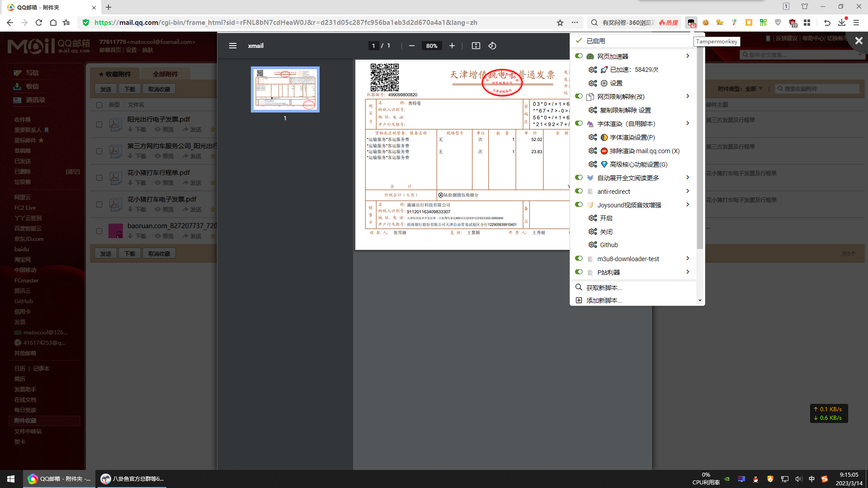Screen dimensions: 868x488
Task: Open the search icon for 获取新脚本
Action: tap(579, 287)
